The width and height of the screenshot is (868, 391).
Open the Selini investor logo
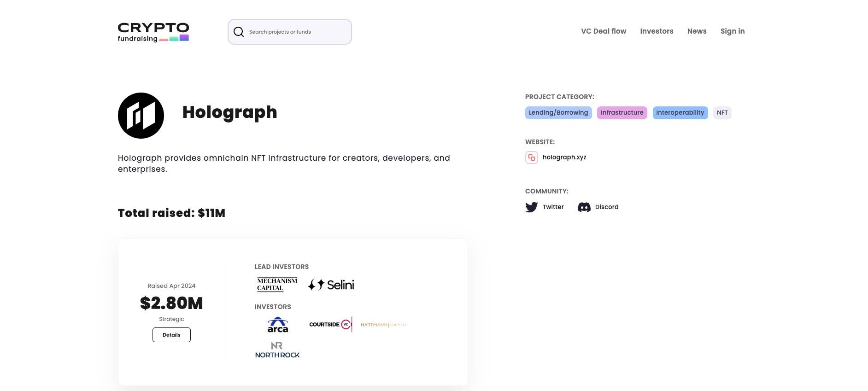tap(331, 285)
